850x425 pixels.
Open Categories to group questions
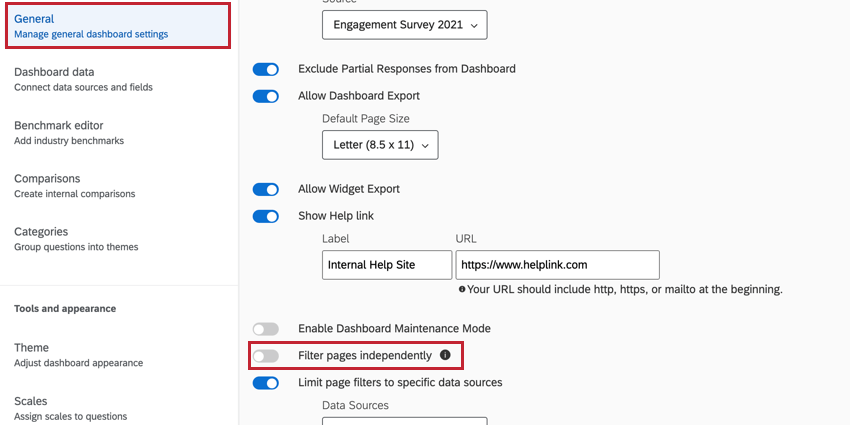(76, 238)
